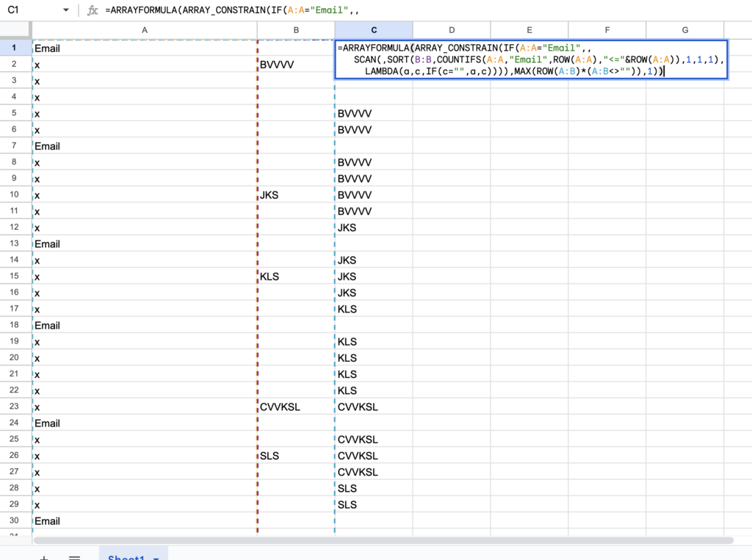This screenshot has width=752, height=560.
Task: Select column E header
Action: [529, 30]
